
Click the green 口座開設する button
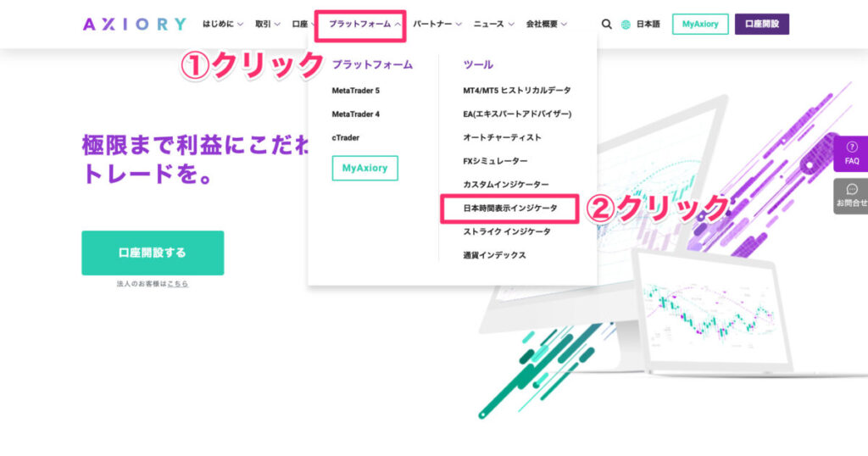tap(153, 253)
